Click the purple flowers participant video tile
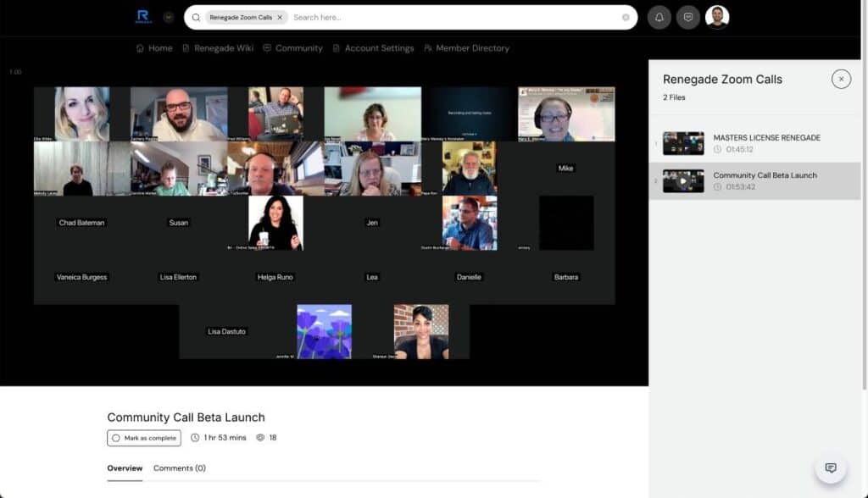This screenshot has width=868, height=498. pyautogui.click(x=325, y=331)
